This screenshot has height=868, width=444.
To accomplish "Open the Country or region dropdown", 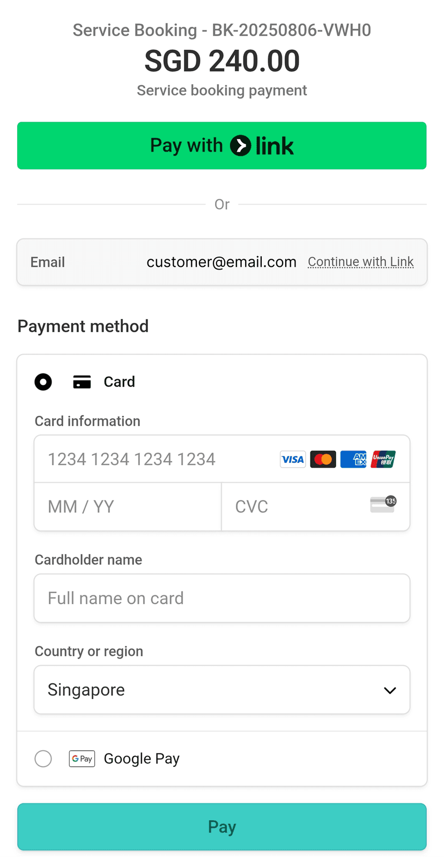I will click(x=222, y=690).
